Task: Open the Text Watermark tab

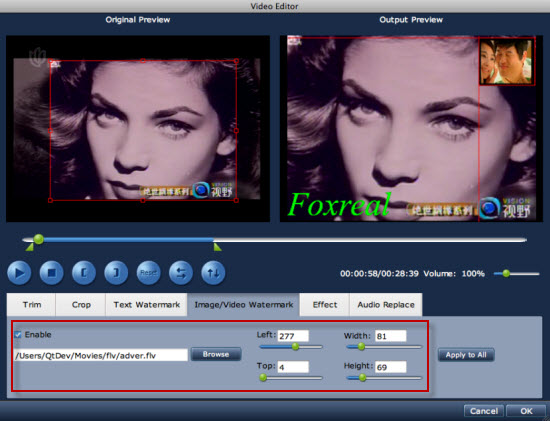Action: click(147, 305)
